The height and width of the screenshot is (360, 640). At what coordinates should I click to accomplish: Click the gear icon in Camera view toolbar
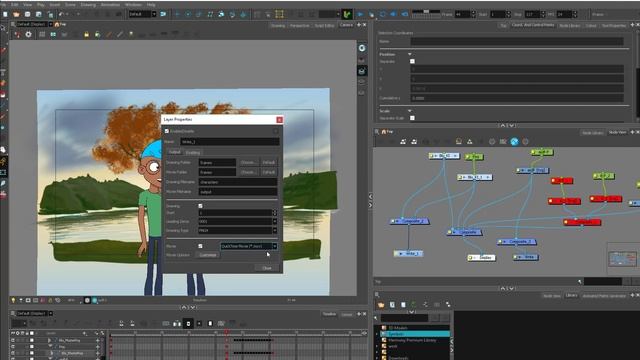pyautogui.click(x=28, y=35)
